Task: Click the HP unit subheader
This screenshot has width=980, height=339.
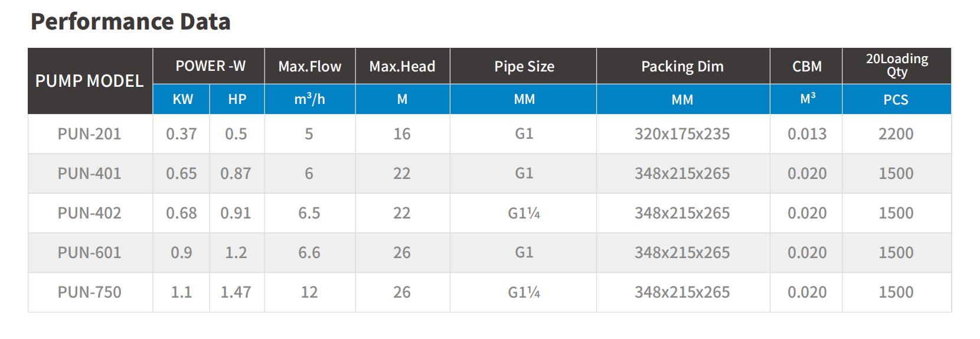Action: click(237, 99)
